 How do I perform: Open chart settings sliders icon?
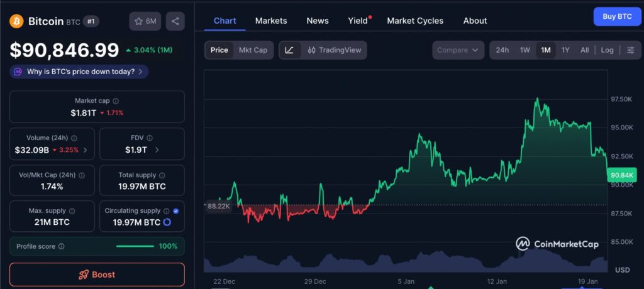pyautogui.click(x=630, y=50)
